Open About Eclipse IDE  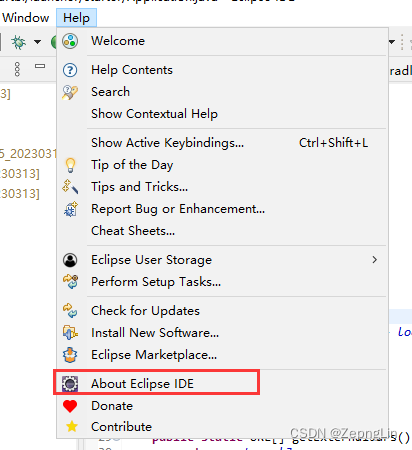(222, 384)
